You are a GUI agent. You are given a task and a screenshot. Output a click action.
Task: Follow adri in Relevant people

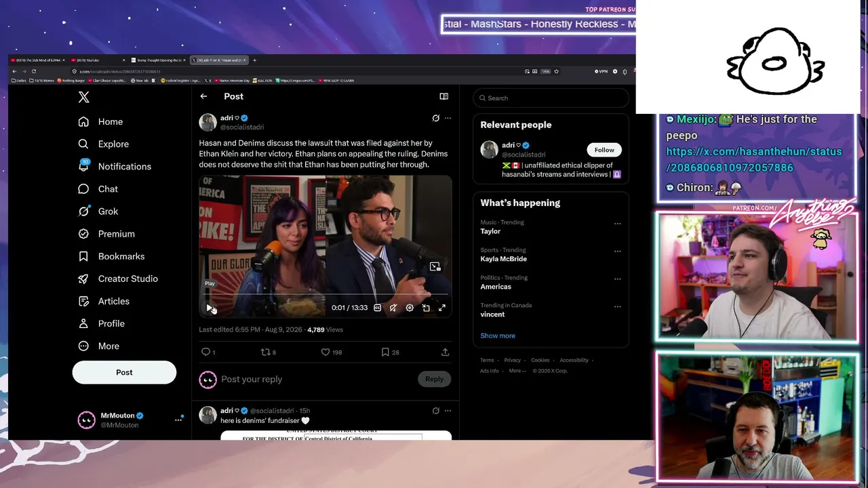coord(604,150)
